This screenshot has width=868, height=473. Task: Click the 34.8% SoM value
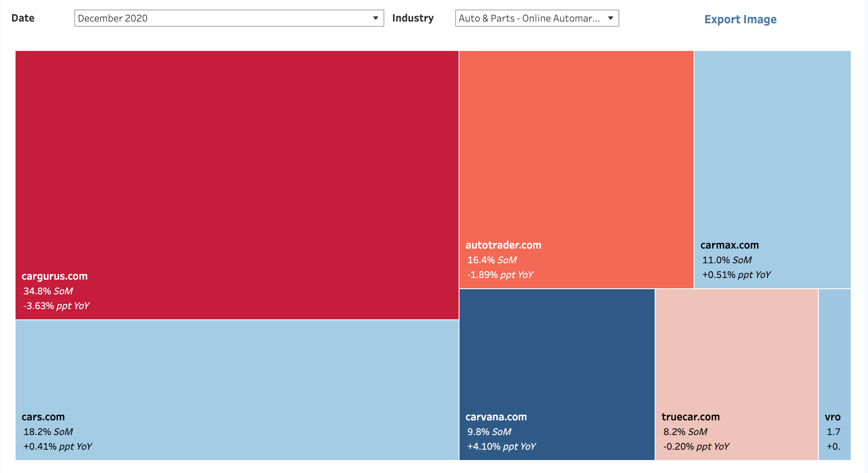click(48, 291)
